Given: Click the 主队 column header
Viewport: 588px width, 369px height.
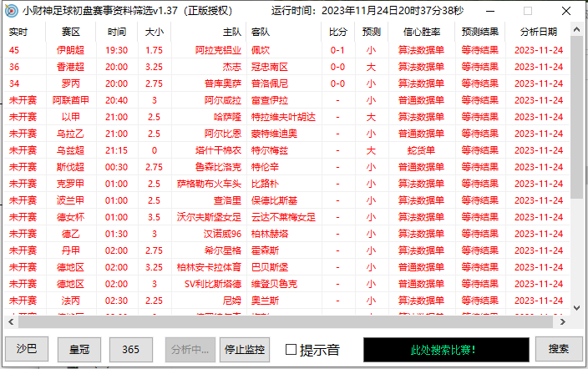Looking at the screenshot, I should tap(231, 32).
